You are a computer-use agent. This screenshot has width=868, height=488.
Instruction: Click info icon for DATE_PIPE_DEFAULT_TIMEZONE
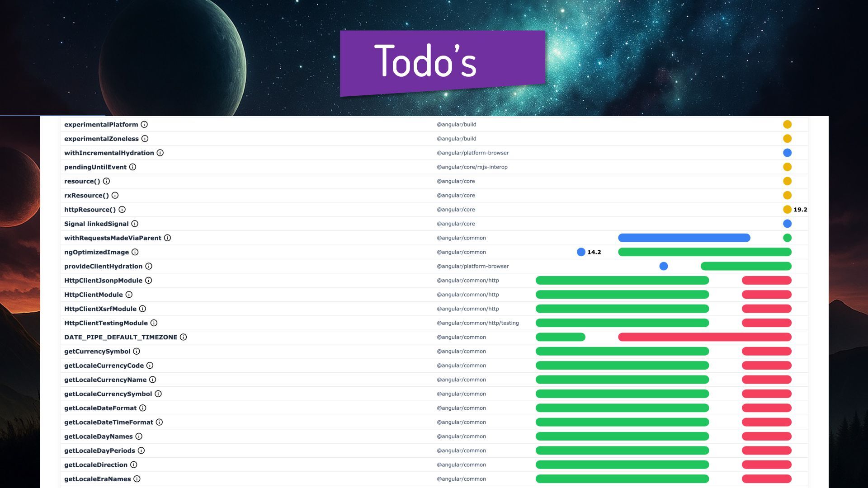(x=183, y=337)
